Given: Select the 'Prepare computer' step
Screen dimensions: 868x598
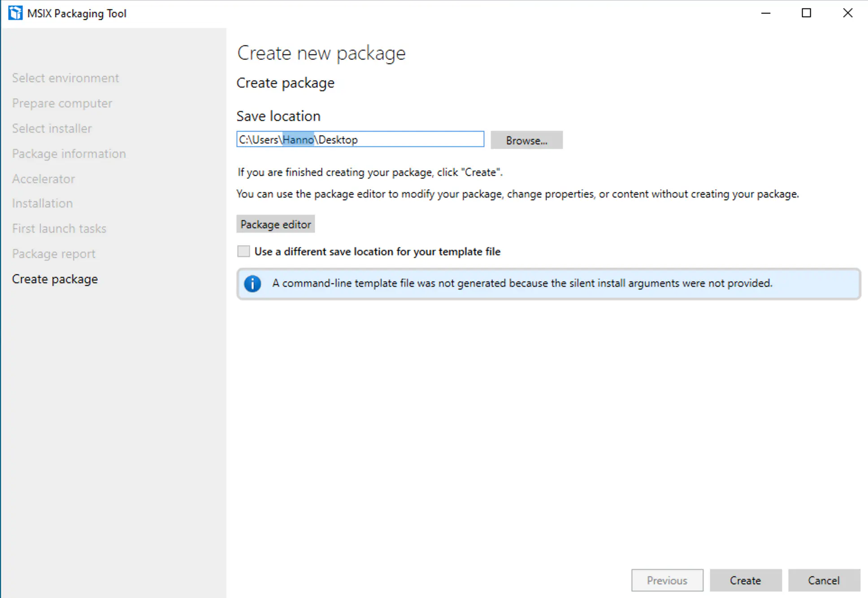Looking at the screenshot, I should coord(62,103).
